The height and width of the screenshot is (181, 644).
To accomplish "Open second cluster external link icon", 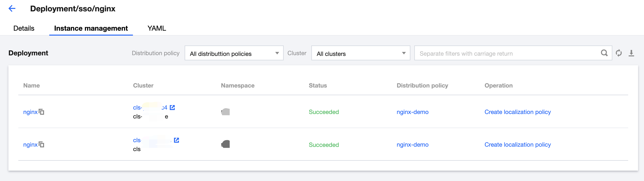I will coord(176,140).
